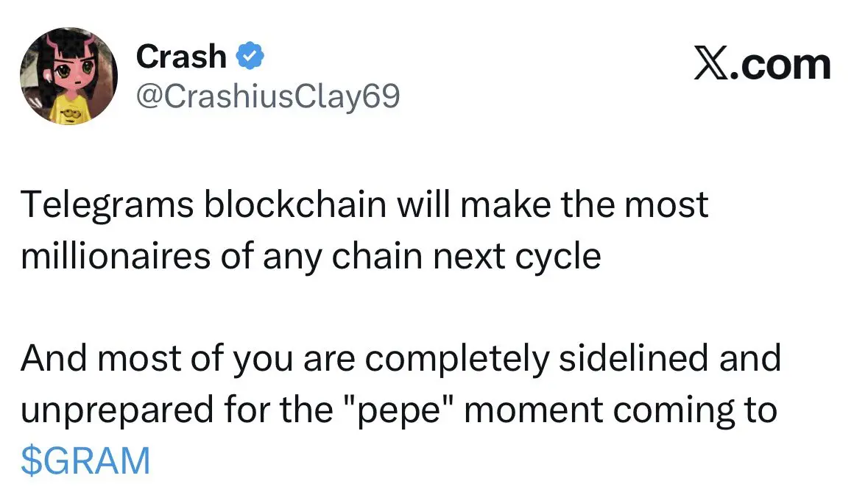Screen dimensions: 868x495
Task: Click the .com text beside X
Action: click(x=781, y=65)
